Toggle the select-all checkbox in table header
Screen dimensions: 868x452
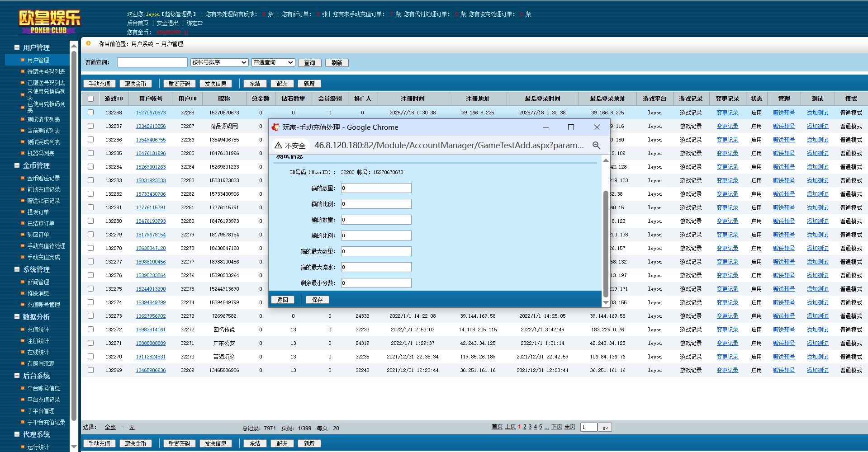click(90, 99)
